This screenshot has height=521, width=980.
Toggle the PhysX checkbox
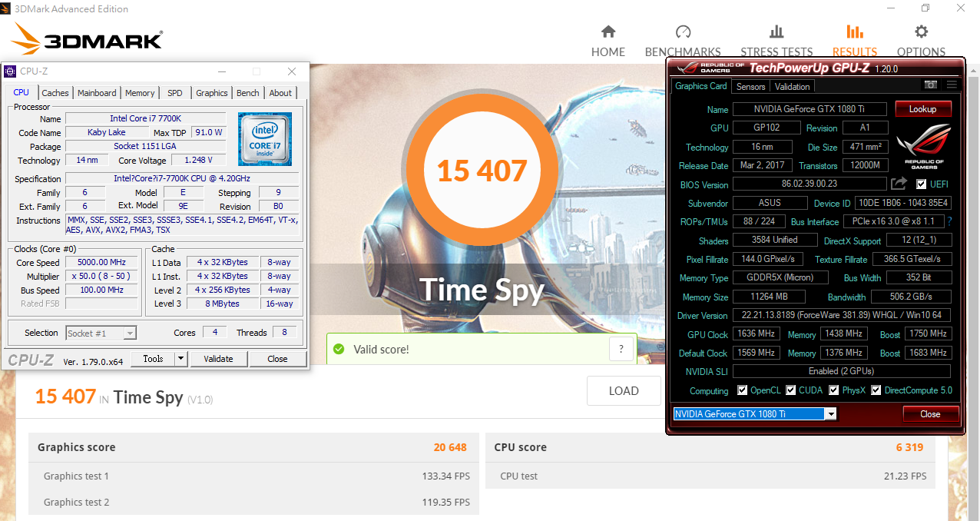834,390
